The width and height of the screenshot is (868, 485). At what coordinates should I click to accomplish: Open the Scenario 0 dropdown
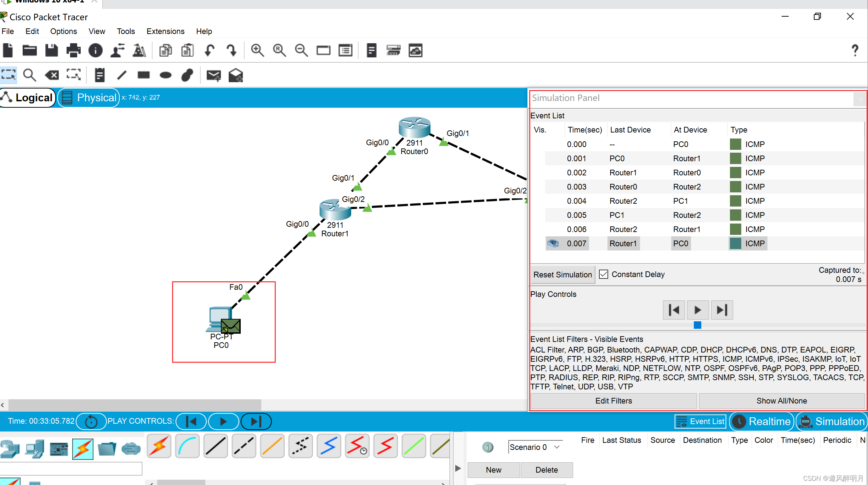click(x=535, y=447)
